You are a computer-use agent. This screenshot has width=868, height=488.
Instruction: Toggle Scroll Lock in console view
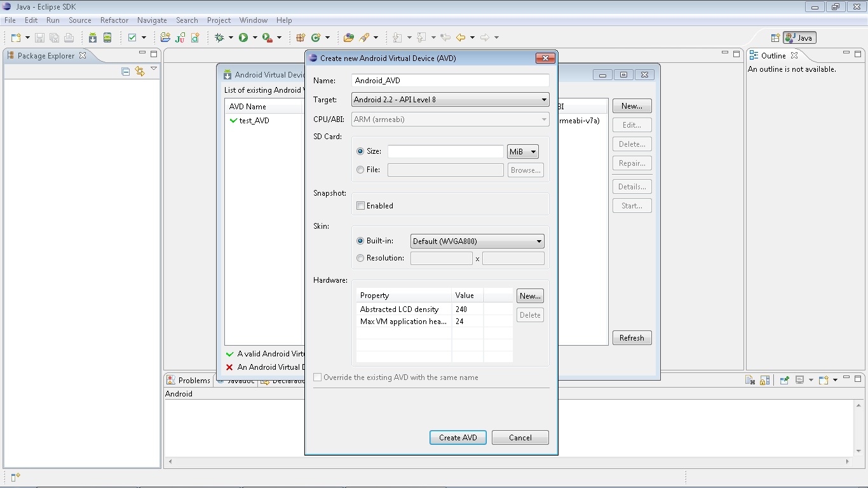pos(765,380)
